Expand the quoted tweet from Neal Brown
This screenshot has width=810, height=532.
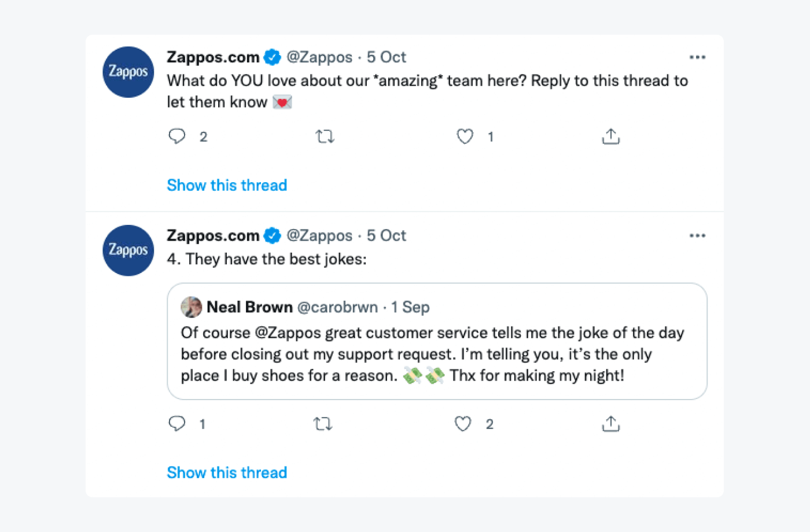coord(437,341)
